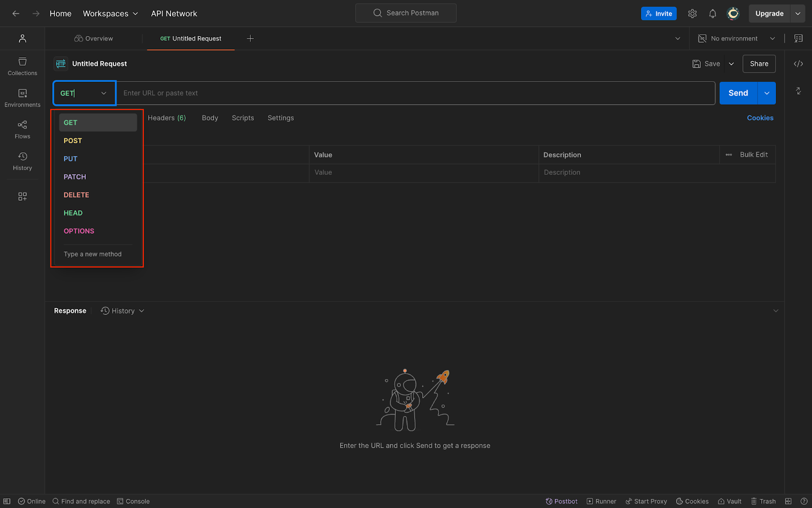This screenshot has width=812, height=508.
Task: Open Postbot in the status bar
Action: tap(561, 501)
